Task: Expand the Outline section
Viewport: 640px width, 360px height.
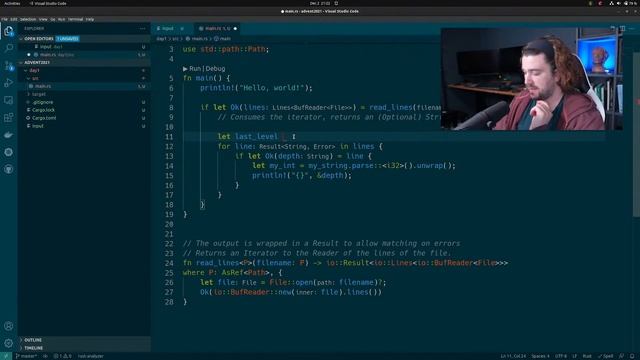Action: point(84,340)
